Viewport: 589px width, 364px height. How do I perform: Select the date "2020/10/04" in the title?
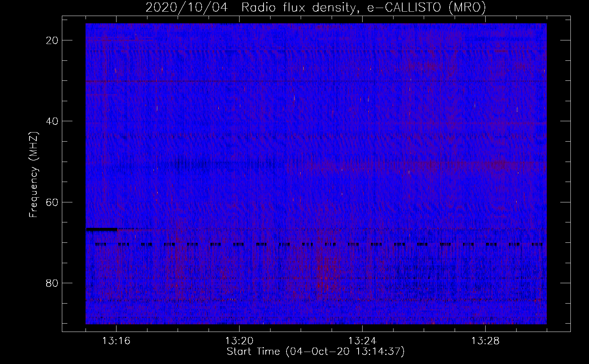click(187, 7)
